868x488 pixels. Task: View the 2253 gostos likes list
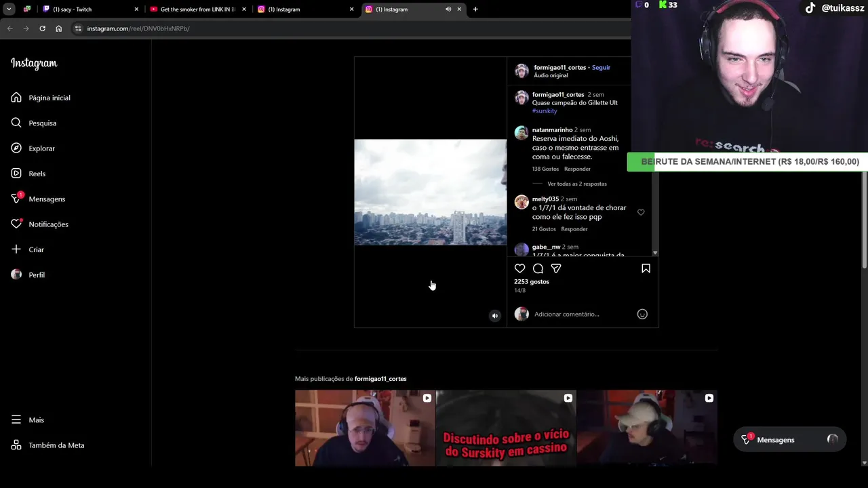tap(532, 281)
